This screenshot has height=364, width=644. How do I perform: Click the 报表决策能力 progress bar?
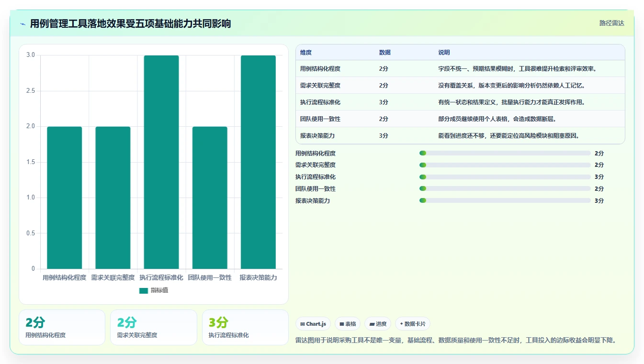tap(505, 200)
